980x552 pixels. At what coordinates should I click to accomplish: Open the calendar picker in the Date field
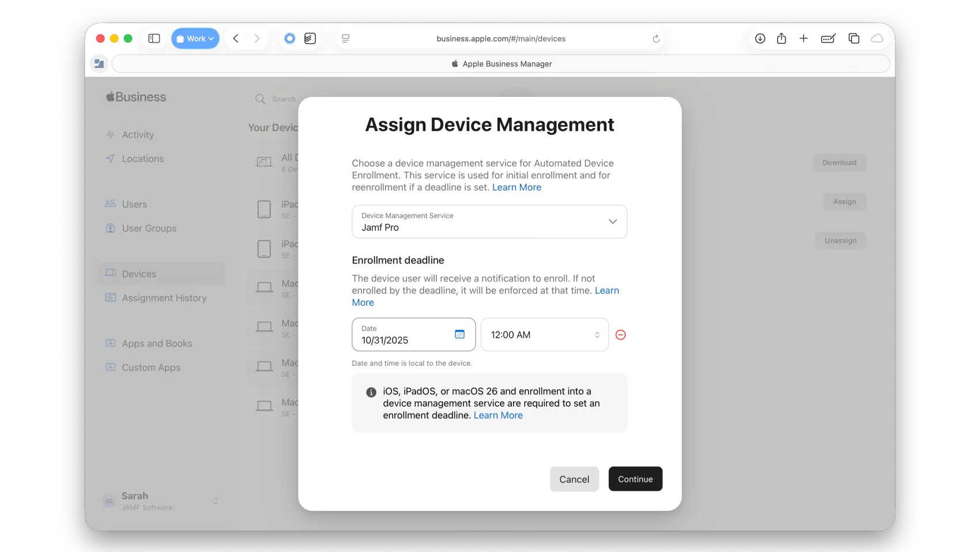(459, 335)
